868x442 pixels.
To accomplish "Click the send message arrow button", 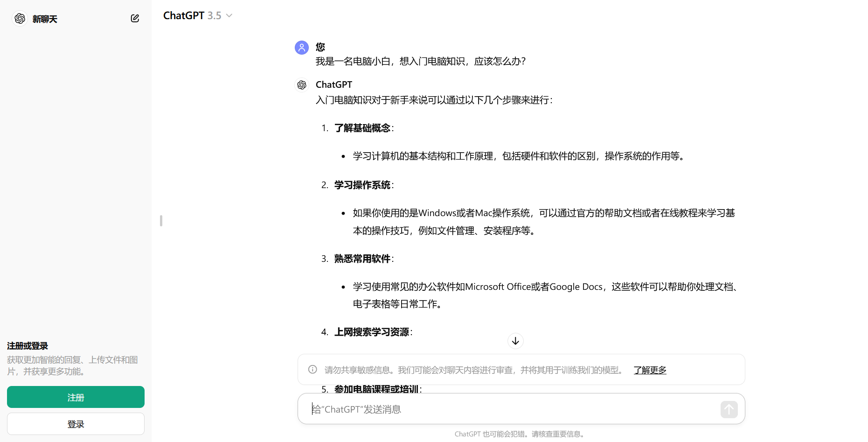I will tap(729, 409).
